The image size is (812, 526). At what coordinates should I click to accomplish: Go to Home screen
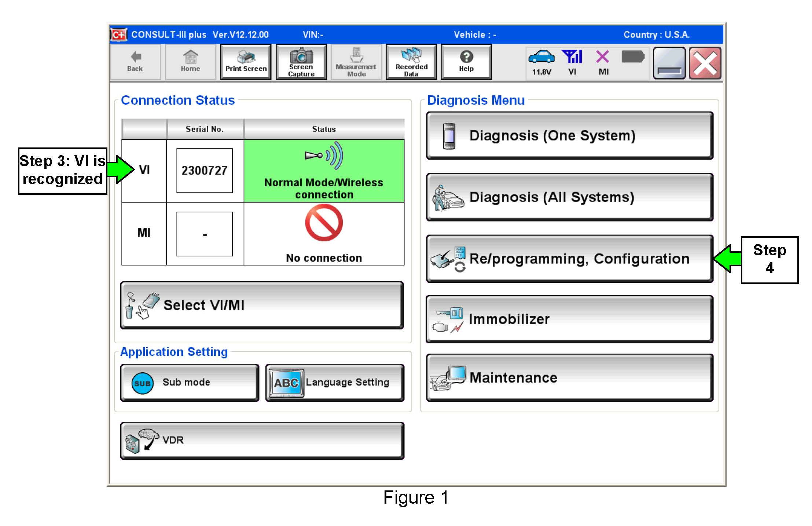click(190, 62)
